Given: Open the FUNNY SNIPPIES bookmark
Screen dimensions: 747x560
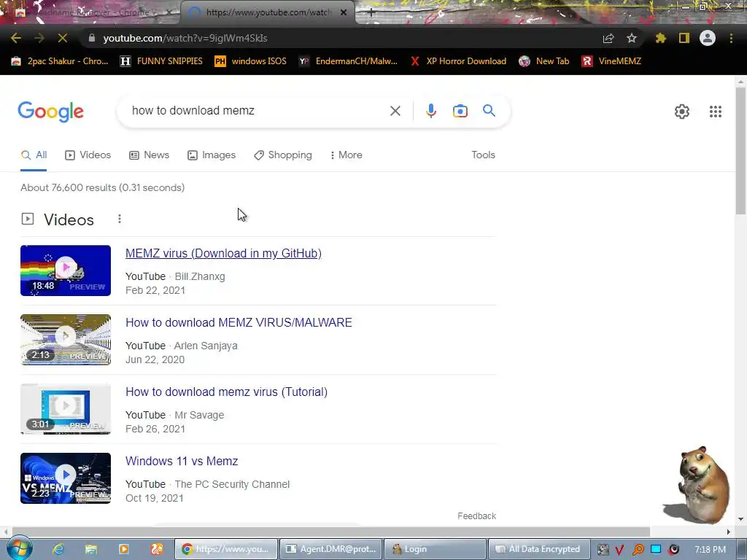Looking at the screenshot, I should tap(161, 61).
